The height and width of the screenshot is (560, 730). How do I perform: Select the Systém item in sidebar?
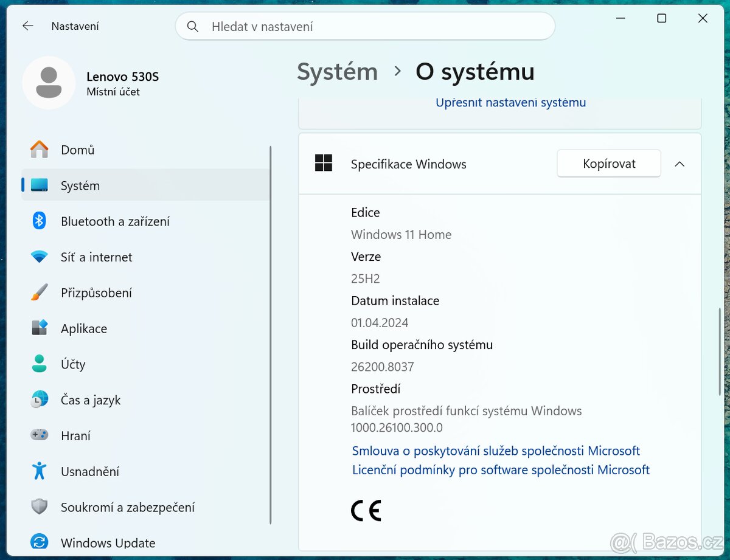(80, 185)
